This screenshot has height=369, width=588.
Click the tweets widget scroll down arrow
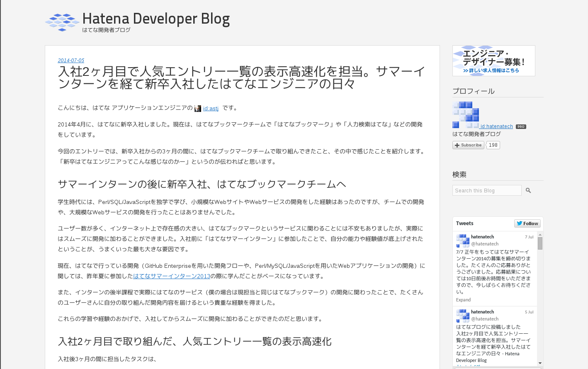540,363
